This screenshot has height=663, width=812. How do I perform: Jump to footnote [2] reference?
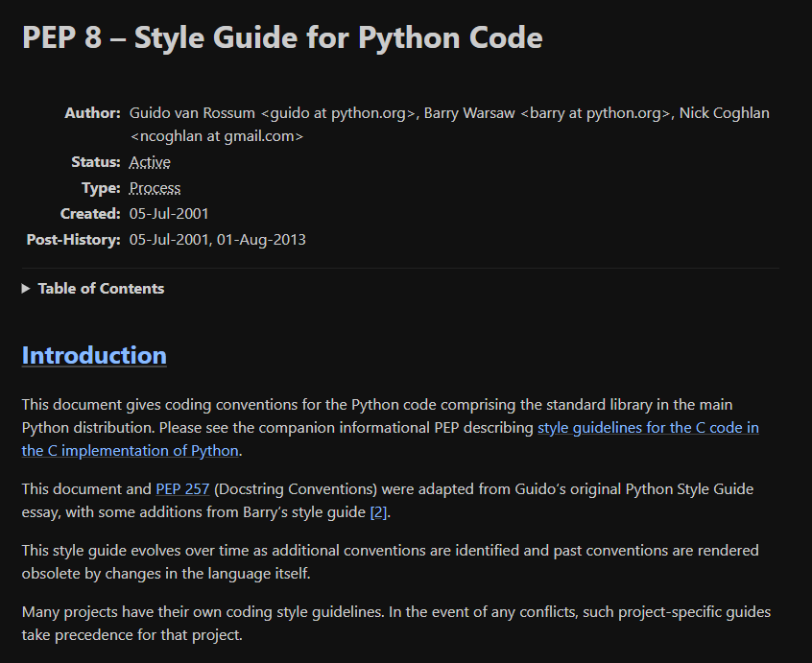coord(378,512)
